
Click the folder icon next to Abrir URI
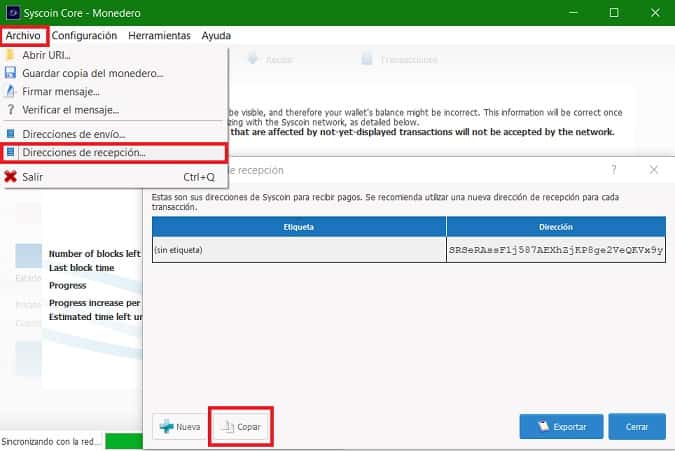(x=10, y=55)
